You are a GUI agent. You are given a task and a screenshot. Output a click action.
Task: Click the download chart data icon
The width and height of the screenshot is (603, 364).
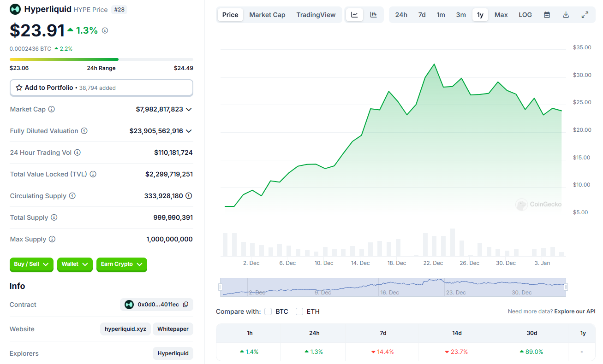(566, 15)
